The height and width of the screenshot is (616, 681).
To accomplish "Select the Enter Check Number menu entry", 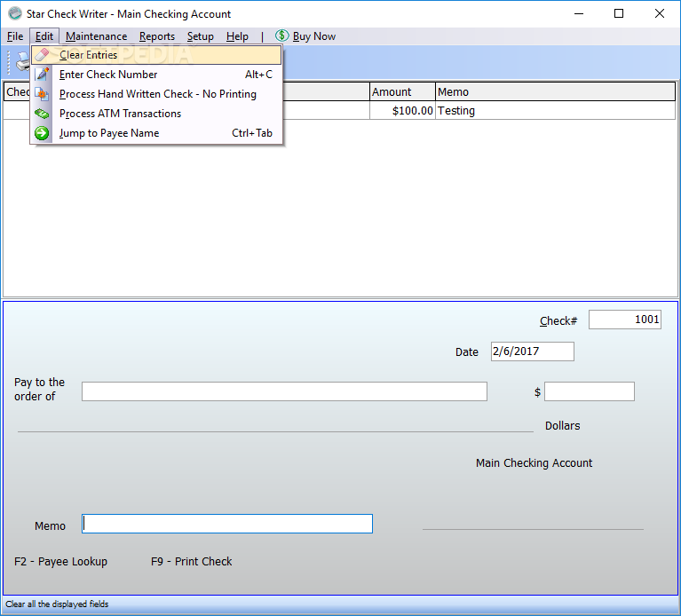I will coord(156,75).
